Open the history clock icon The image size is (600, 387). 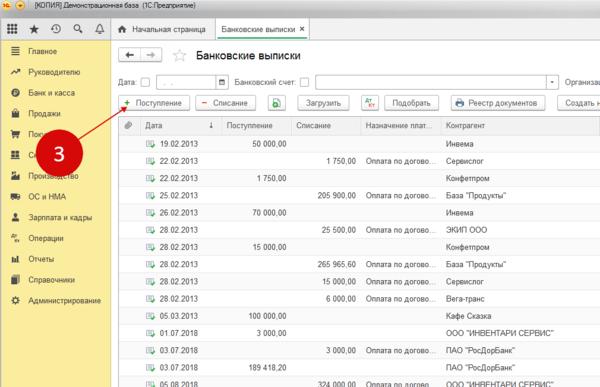(56, 29)
